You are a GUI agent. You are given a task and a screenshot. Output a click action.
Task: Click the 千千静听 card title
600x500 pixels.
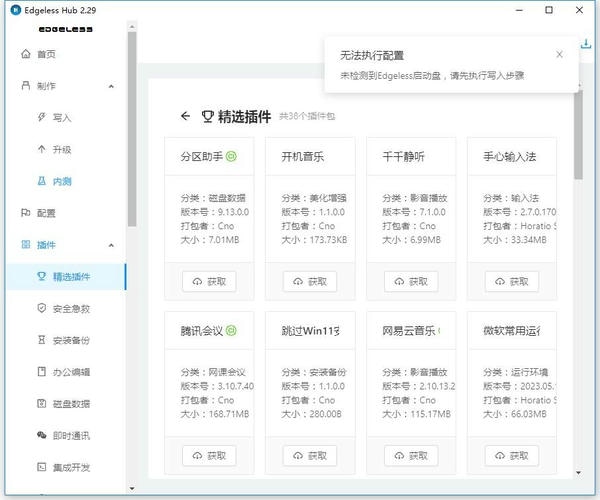coord(403,156)
